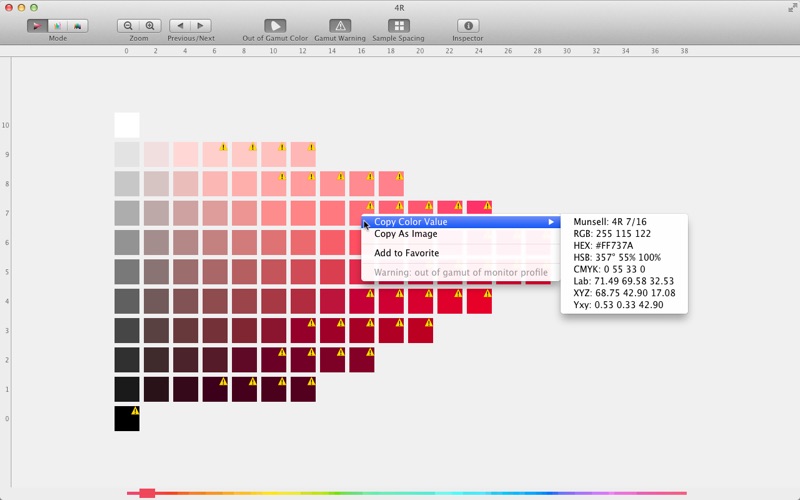Toggle Sample Spacing grid button

[x=398, y=26]
